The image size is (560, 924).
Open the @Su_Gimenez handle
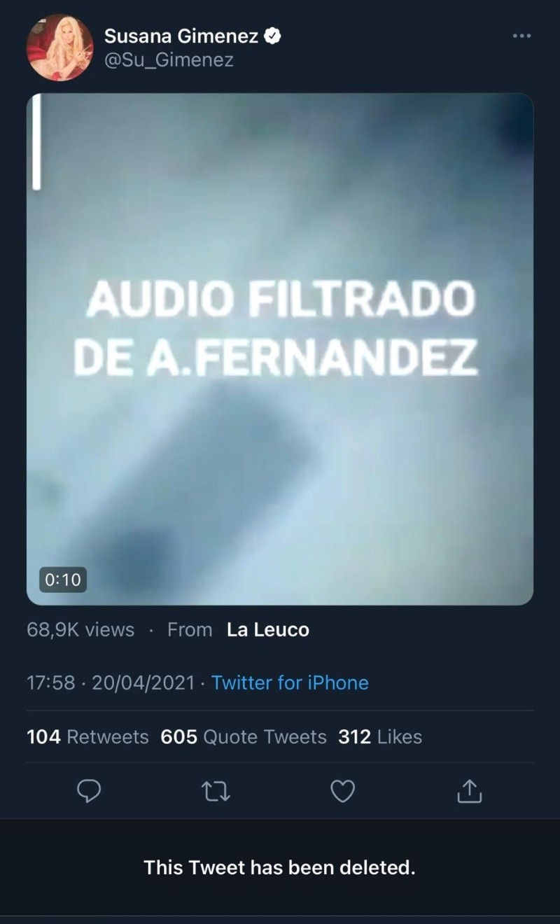point(169,61)
